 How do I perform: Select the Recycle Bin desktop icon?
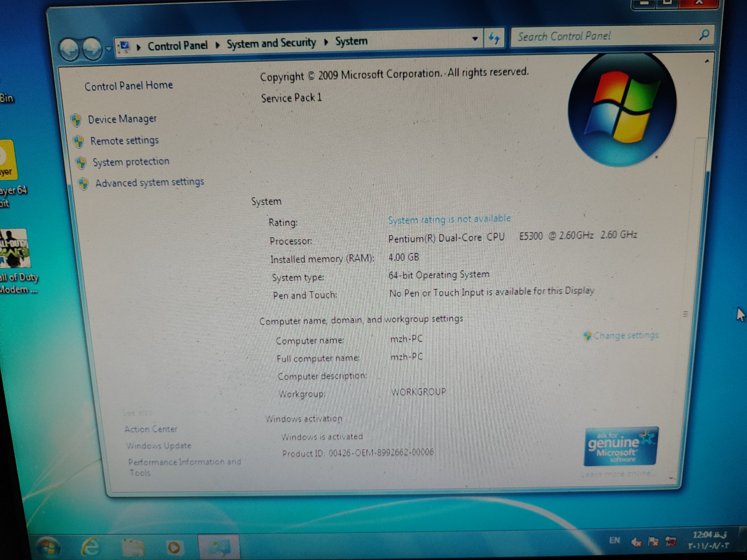(7, 98)
